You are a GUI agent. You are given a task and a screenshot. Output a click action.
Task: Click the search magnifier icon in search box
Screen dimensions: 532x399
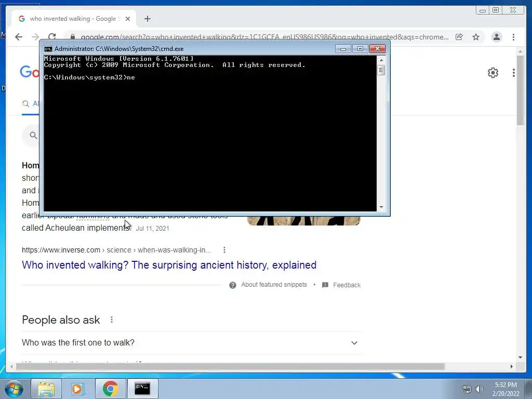[x=33, y=136]
